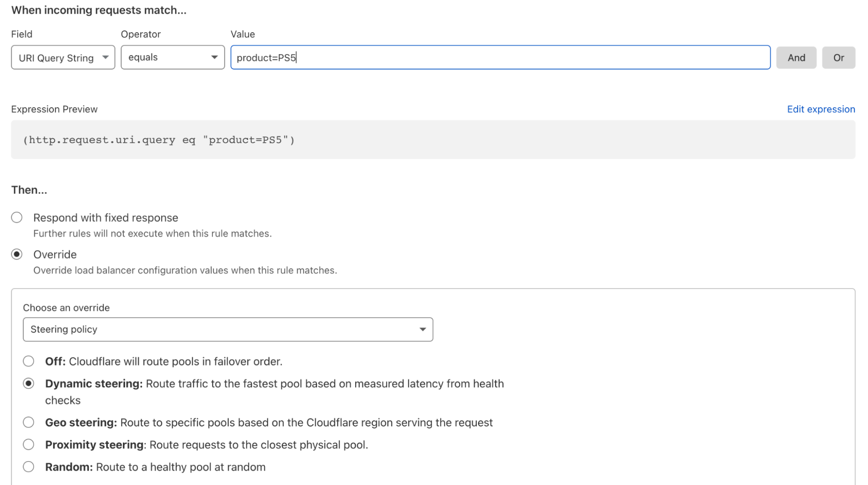Image resolution: width=868 pixels, height=485 pixels.
Task: Choose Off steering policy radio
Action: (x=29, y=361)
